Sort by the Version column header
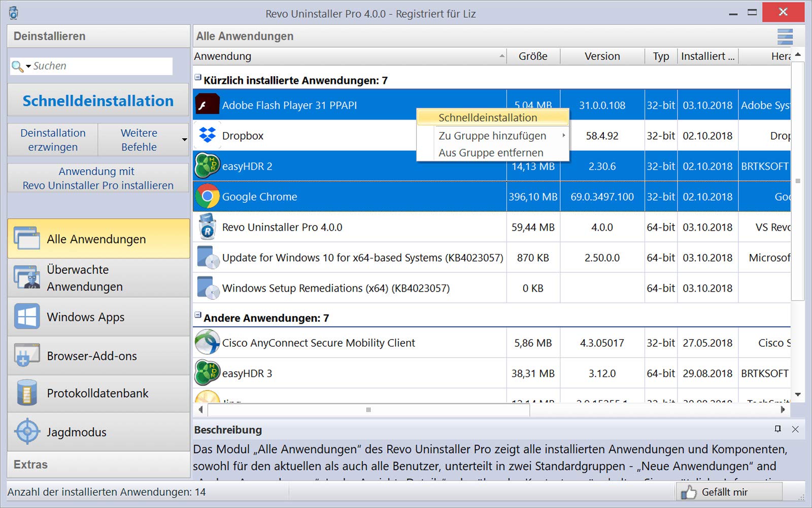This screenshot has width=812, height=508. click(602, 56)
